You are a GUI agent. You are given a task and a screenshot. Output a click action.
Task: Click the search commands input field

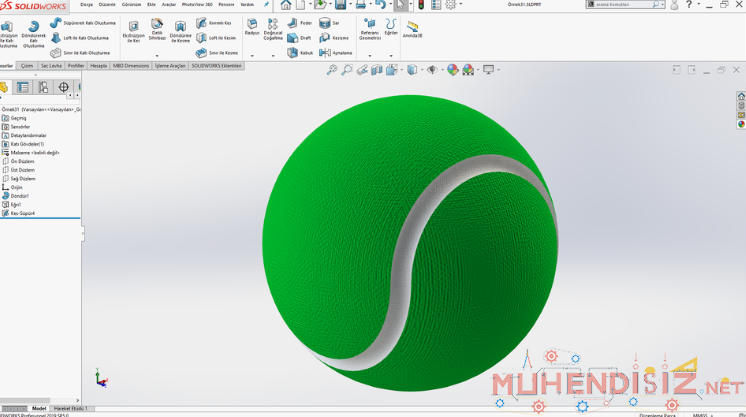coord(622,5)
